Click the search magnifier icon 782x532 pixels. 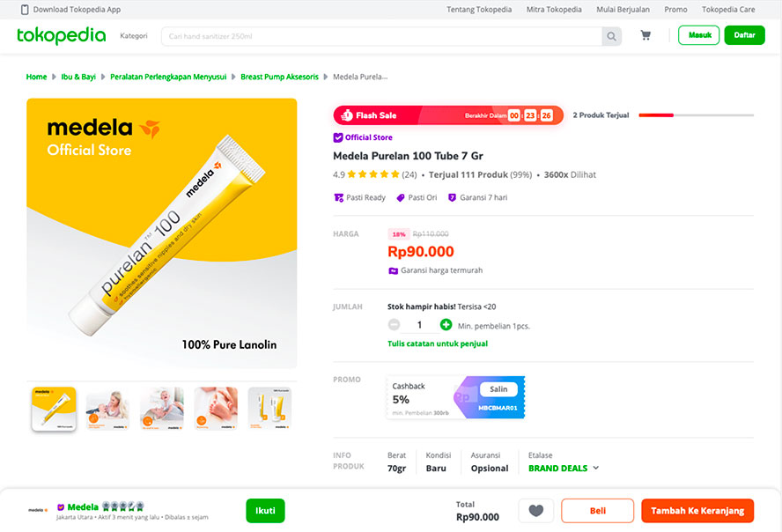pyautogui.click(x=611, y=36)
